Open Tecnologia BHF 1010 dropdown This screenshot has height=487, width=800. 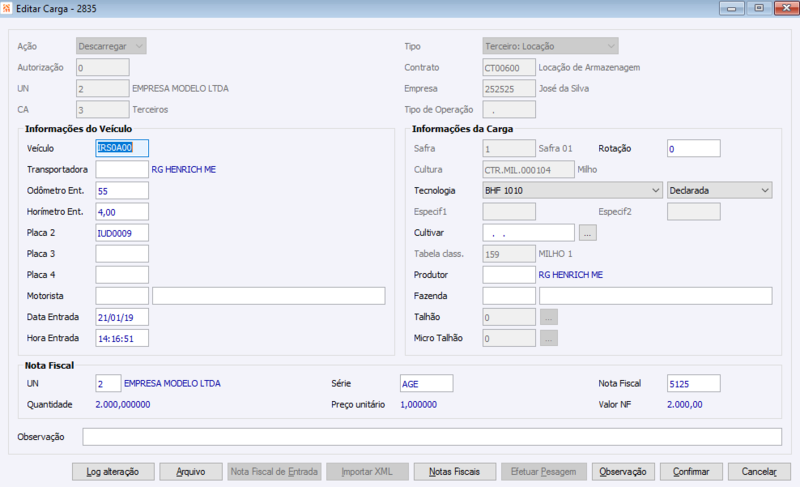572,190
